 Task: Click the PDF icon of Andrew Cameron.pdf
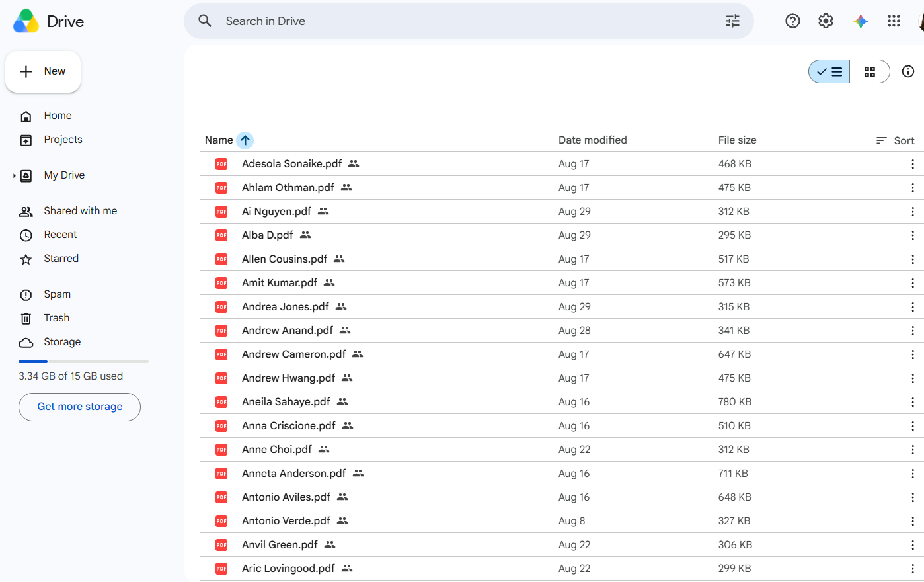(221, 354)
